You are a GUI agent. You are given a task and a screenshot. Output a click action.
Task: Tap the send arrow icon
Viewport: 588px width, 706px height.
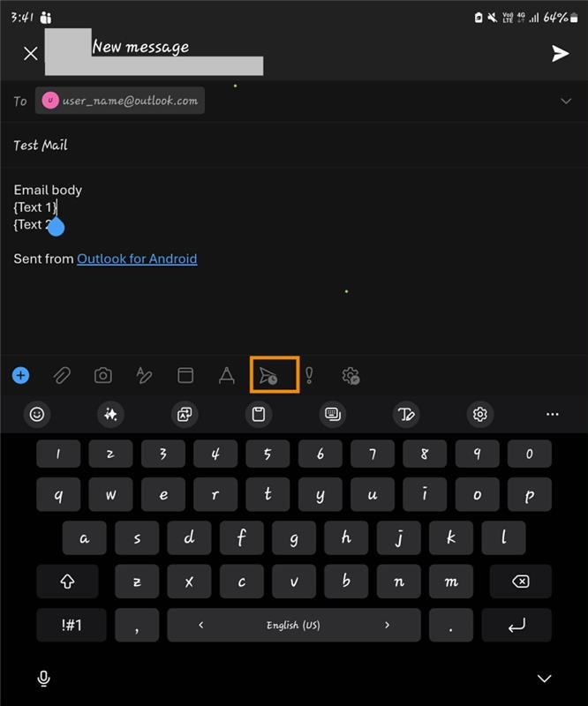point(560,54)
